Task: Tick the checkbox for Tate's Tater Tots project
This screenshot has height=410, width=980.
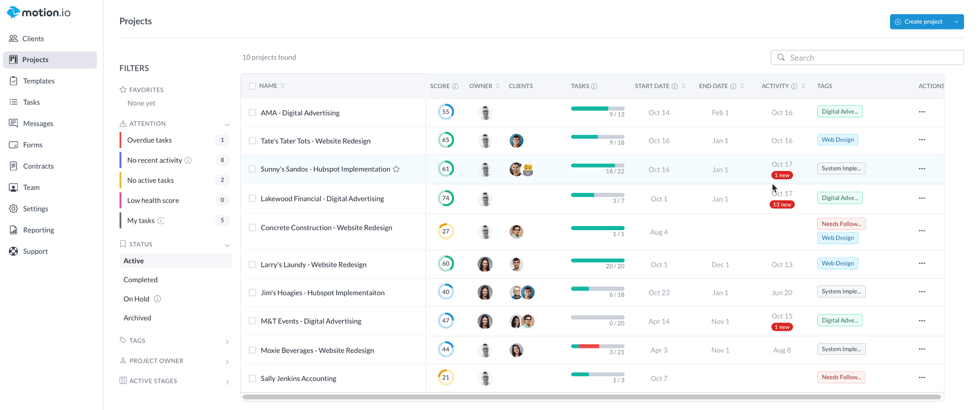Action: (x=253, y=141)
